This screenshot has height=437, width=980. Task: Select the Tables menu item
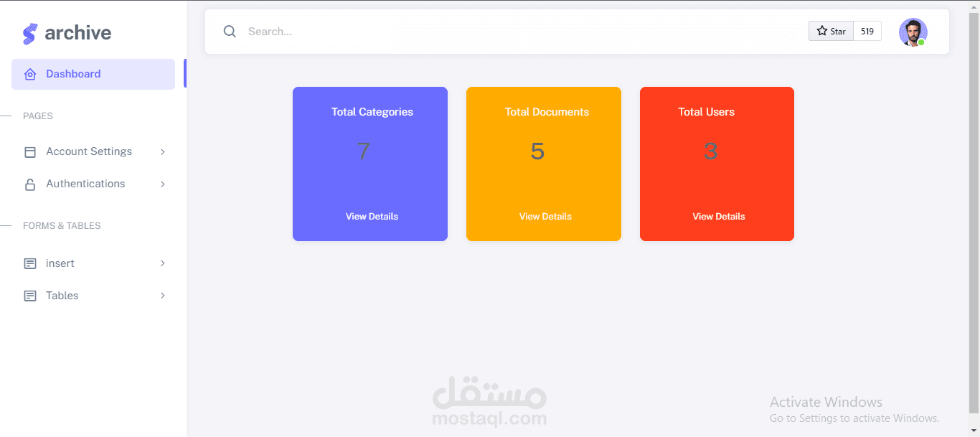point(93,296)
